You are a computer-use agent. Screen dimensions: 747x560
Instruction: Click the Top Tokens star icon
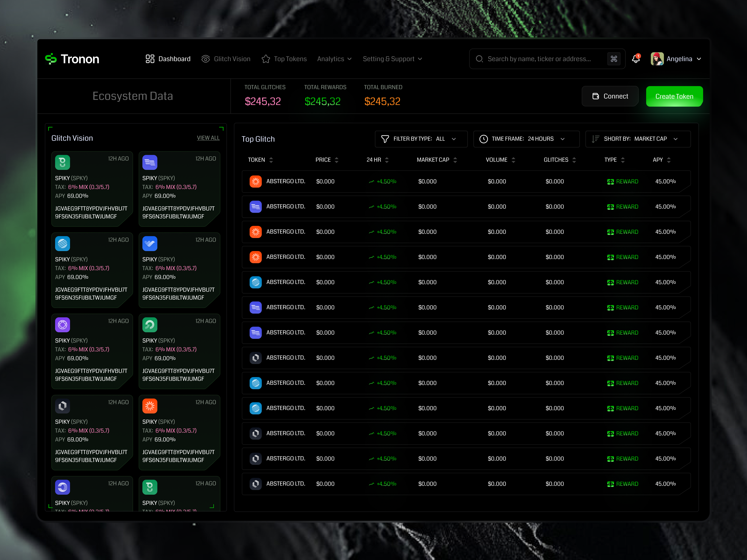tap(266, 59)
